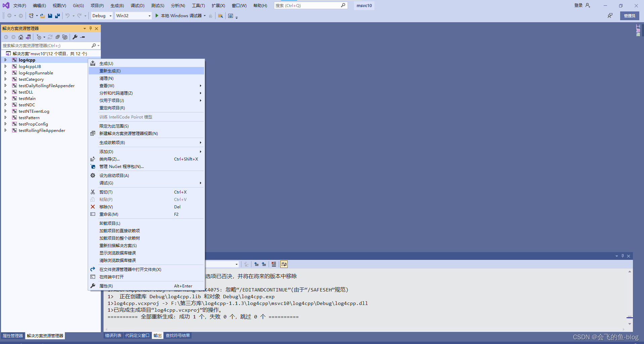
Task: Click the find in files folder icon
Action: click(x=220, y=16)
